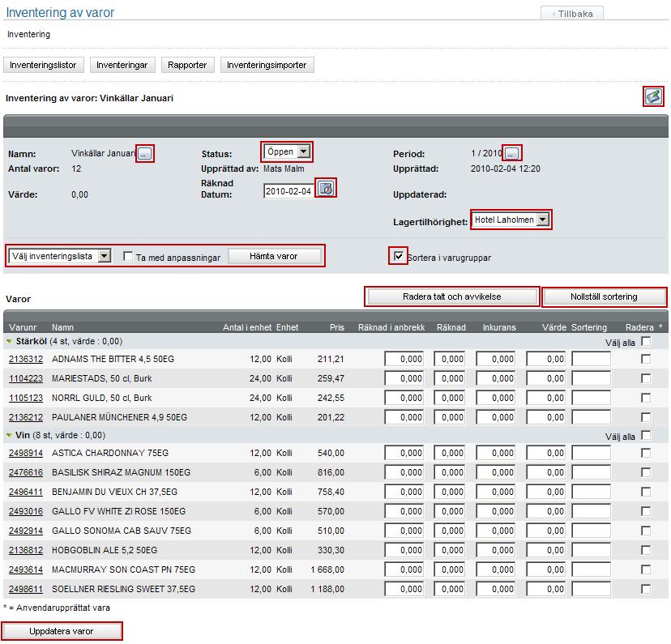
Task: Open item number link 2498914
Action: point(26,453)
